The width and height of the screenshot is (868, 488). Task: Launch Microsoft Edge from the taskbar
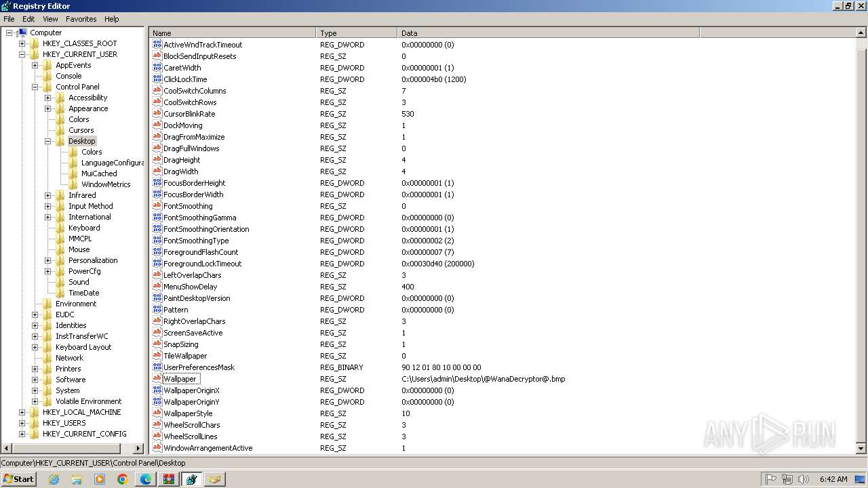[146, 479]
